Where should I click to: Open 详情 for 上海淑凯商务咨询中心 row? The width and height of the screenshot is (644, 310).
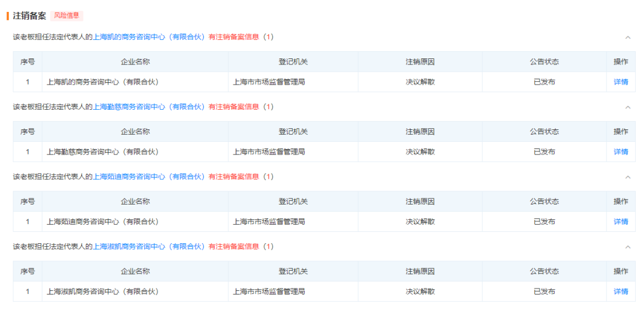click(x=621, y=291)
